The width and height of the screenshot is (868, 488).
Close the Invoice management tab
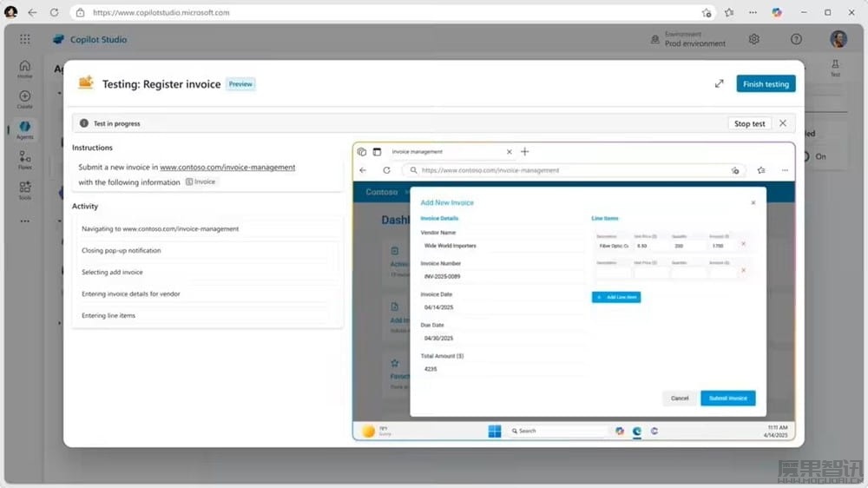(510, 152)
